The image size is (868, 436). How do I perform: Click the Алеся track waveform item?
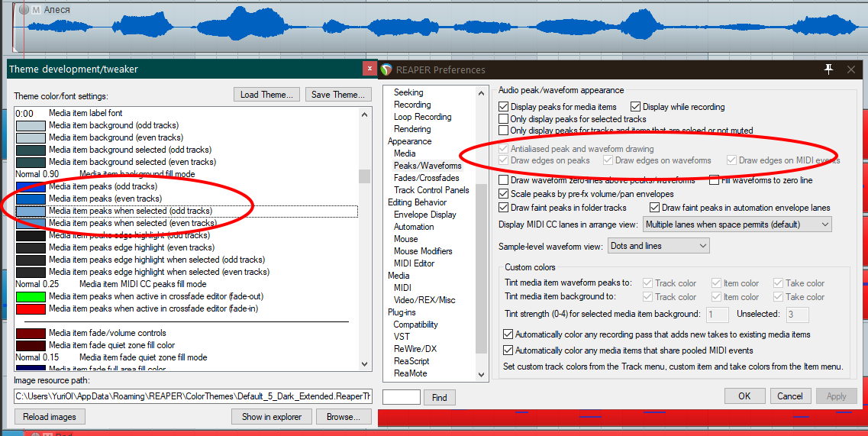[440, 27]
